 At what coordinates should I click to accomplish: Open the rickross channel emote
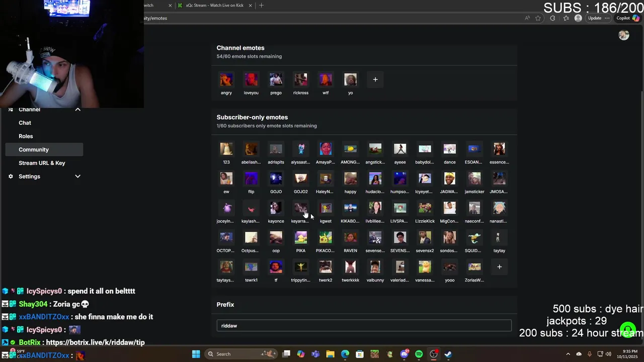(301, 79)
